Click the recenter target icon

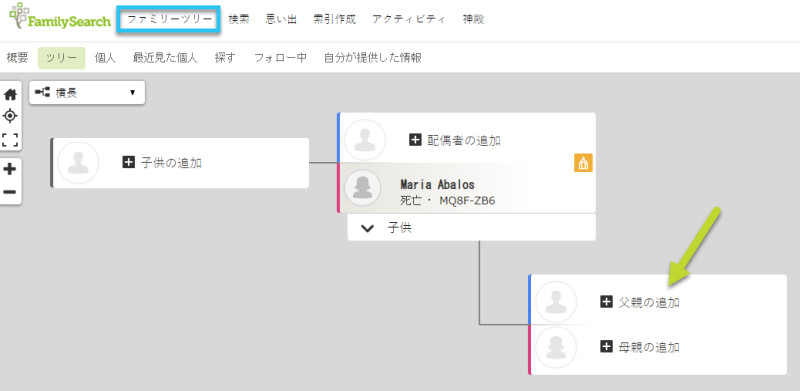coord(10,116)
